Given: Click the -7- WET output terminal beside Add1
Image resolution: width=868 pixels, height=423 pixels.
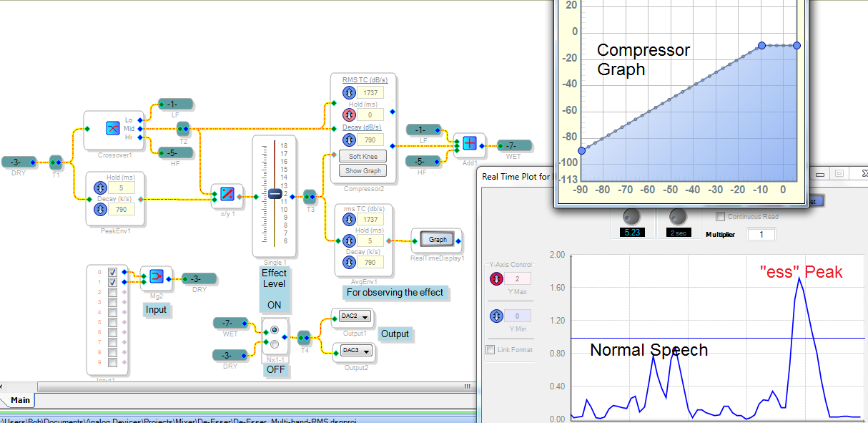Looking at the screenshot, I should [515, 146].
